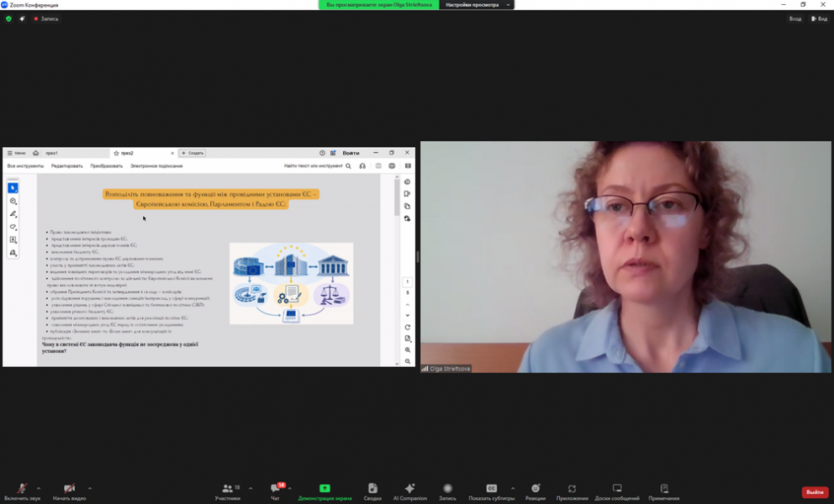Click the Войти sign-in button in PDF viewer

(x=351, y=153)
